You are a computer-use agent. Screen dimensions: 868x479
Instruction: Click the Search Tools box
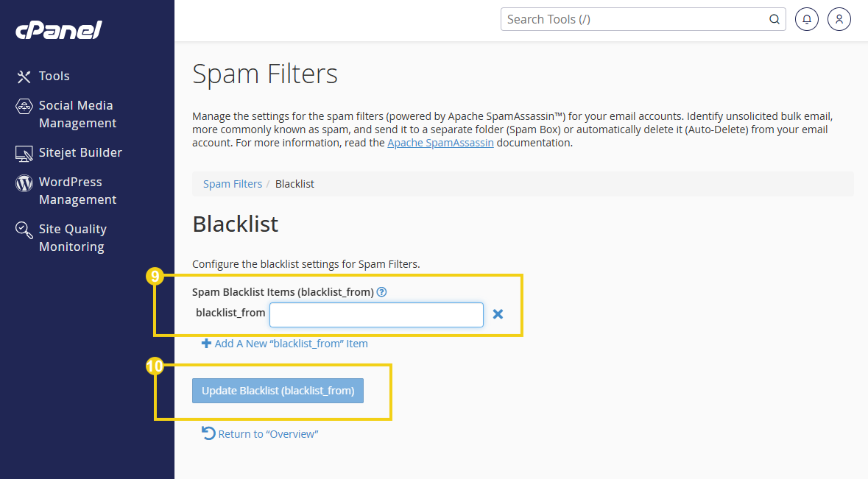coord(633,19)
